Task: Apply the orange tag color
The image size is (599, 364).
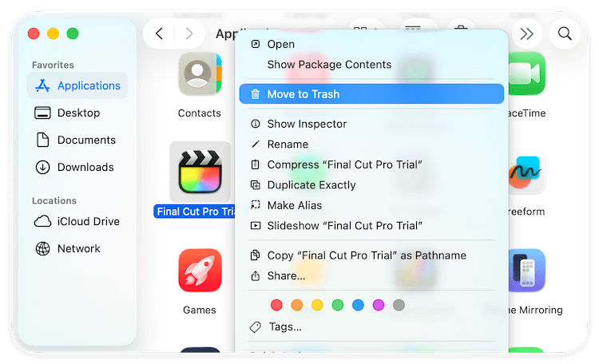Action: (297, 305)
